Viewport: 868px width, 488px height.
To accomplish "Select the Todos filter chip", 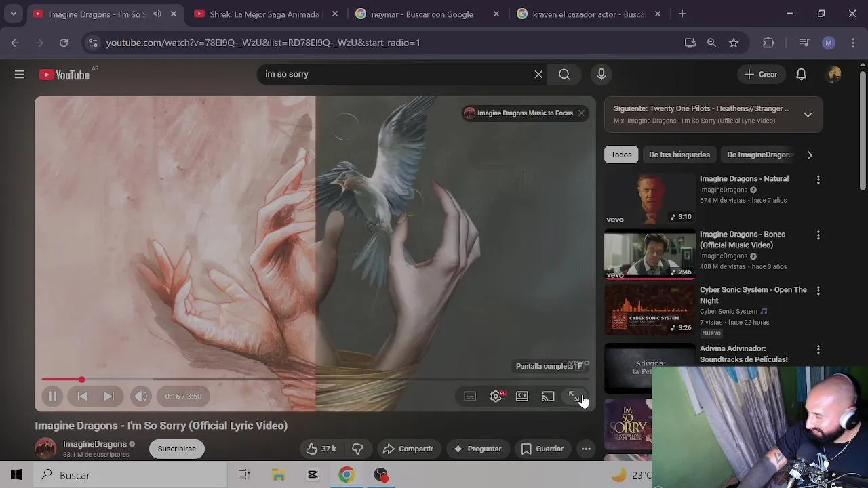I will point(621,155).
